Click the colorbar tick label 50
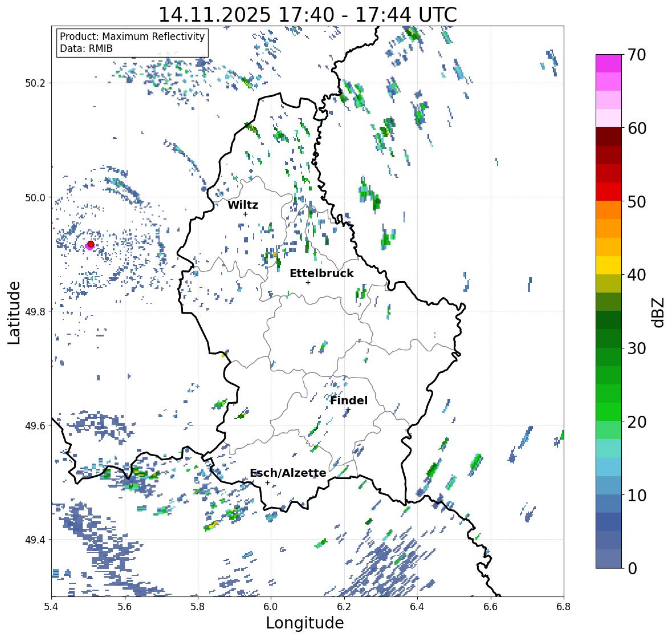The height and width of the screenshot is (637, 672). (x=637, y=201)
